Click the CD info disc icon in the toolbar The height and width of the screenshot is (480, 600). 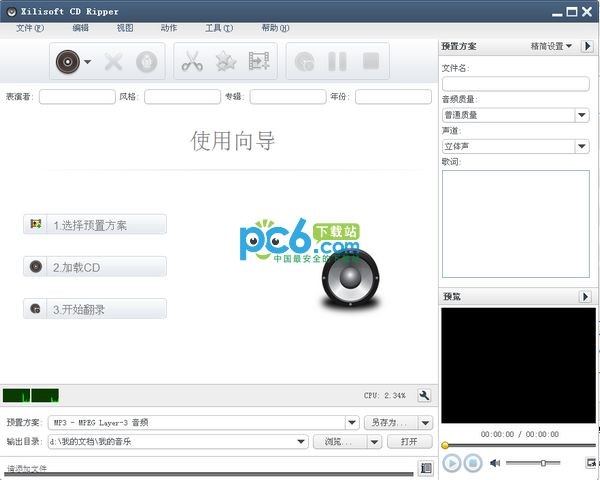(x=147, y=62)
